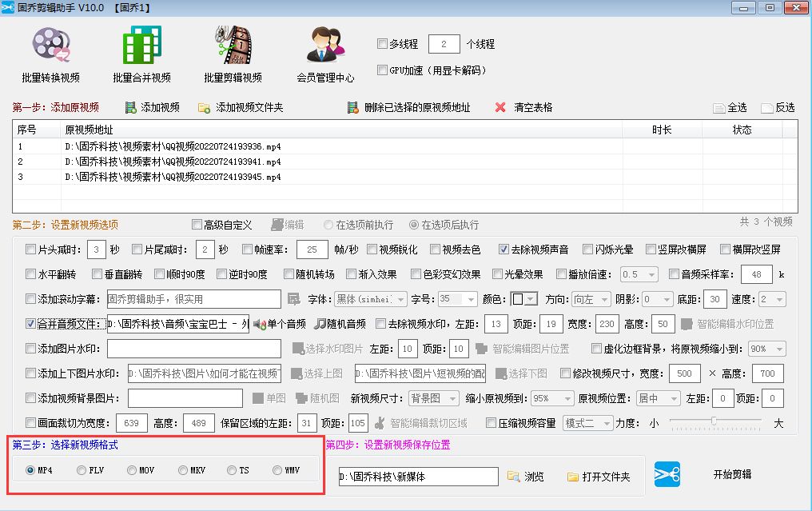Image resolution: width=812 pixels, height=511 pixels.
Task: Click 添加视频文件夹 folder icon
Action: pyautogui.click(x=204, y=108)
